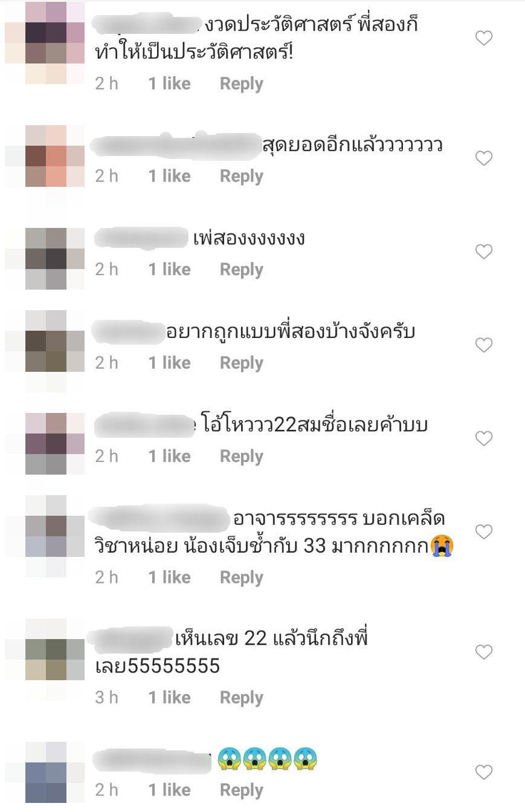
Task: Open avatar of เห็นเลข 22 commenter
Action: tap(45, 650)
